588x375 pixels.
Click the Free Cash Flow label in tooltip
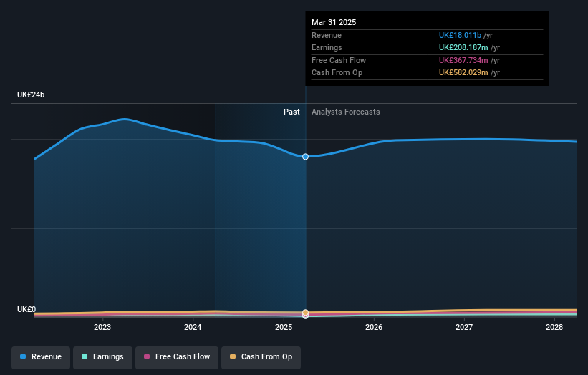tap(339, 60)
